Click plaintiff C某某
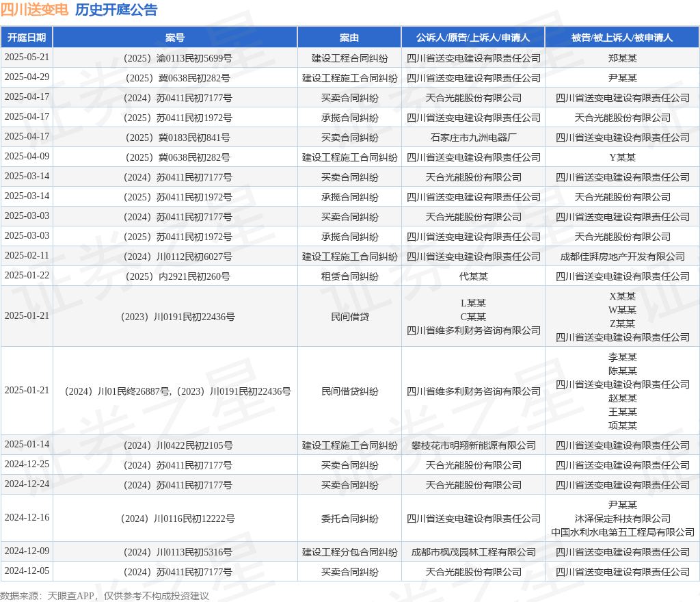The height and width of the screenshot is (602, 700). [x=473, y=317]
